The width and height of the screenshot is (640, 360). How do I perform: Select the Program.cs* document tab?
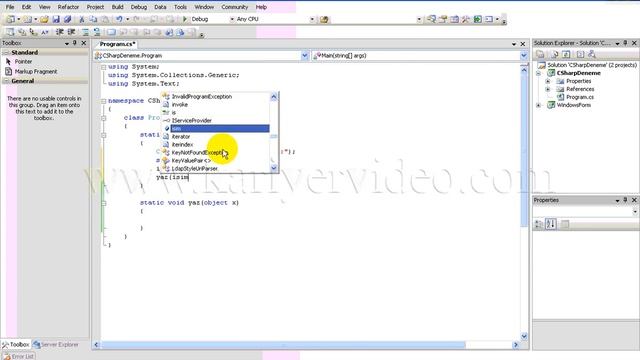tap(118, 44)
